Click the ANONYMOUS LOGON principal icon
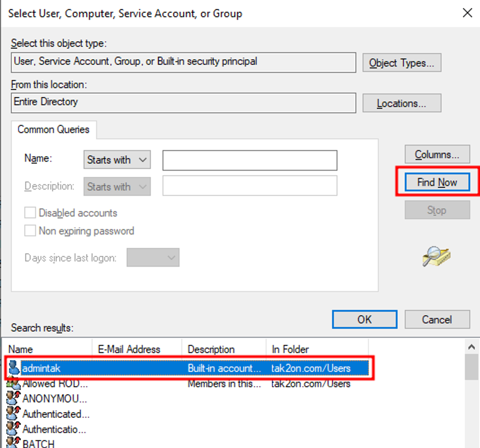The height and width of the screenshot is (448, 480). 13,399
